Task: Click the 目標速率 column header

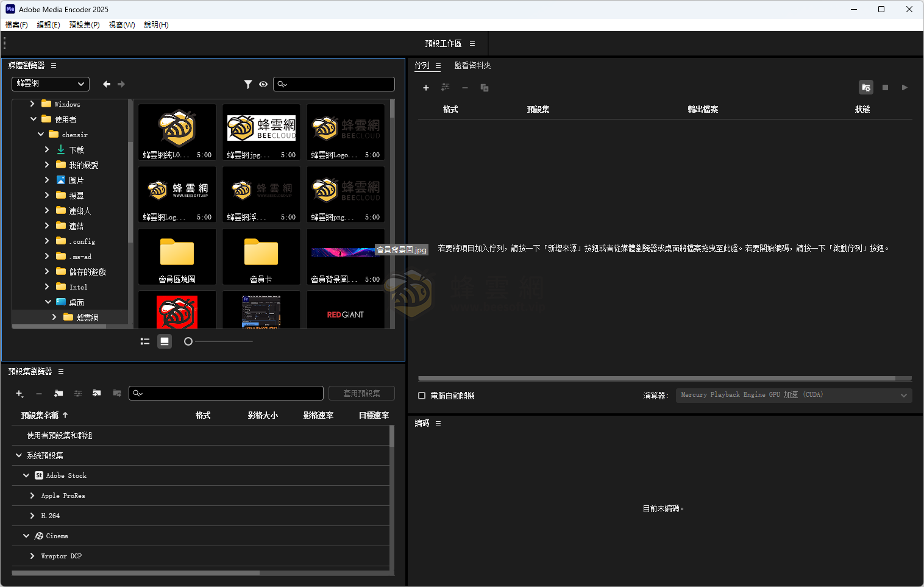Action: [374, 416]
